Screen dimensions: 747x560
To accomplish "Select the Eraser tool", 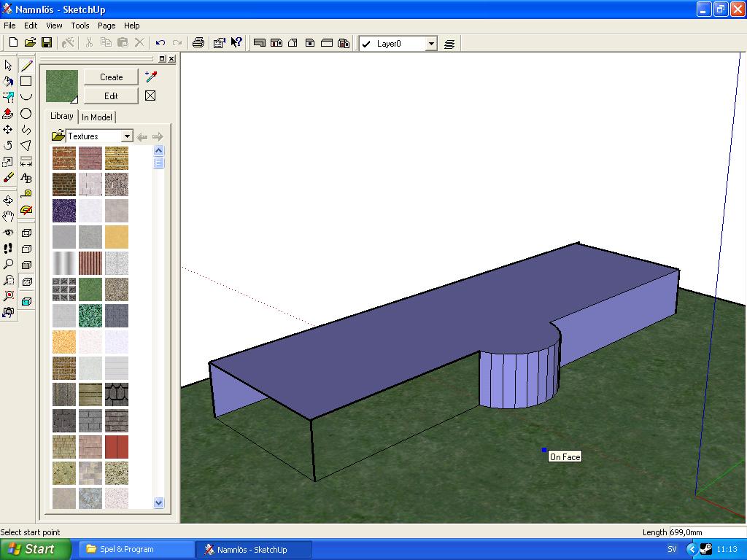I will [x=8, y=178].
